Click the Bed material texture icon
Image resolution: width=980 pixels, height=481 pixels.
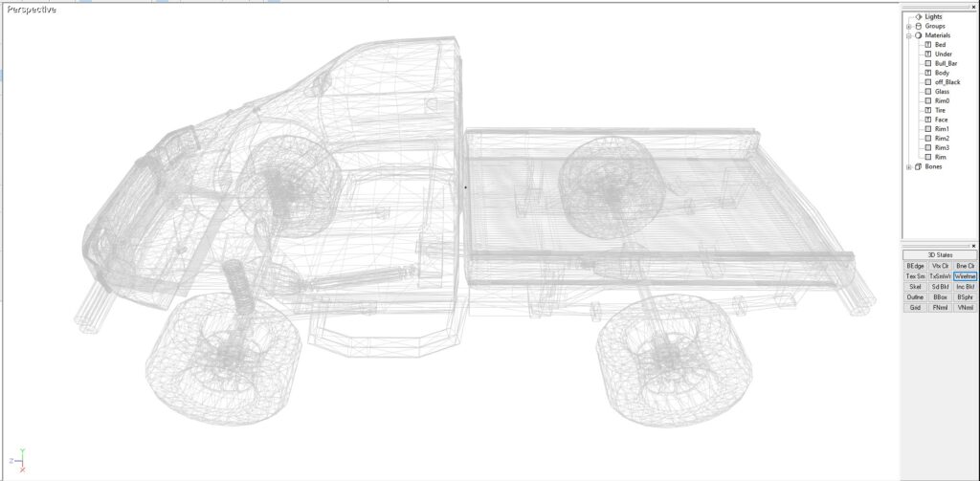[927, 45]
